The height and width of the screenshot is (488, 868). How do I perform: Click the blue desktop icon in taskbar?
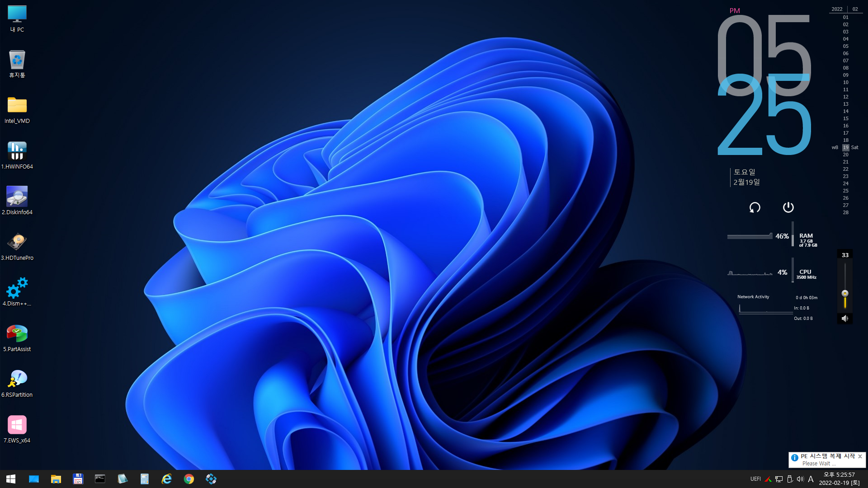34,479
